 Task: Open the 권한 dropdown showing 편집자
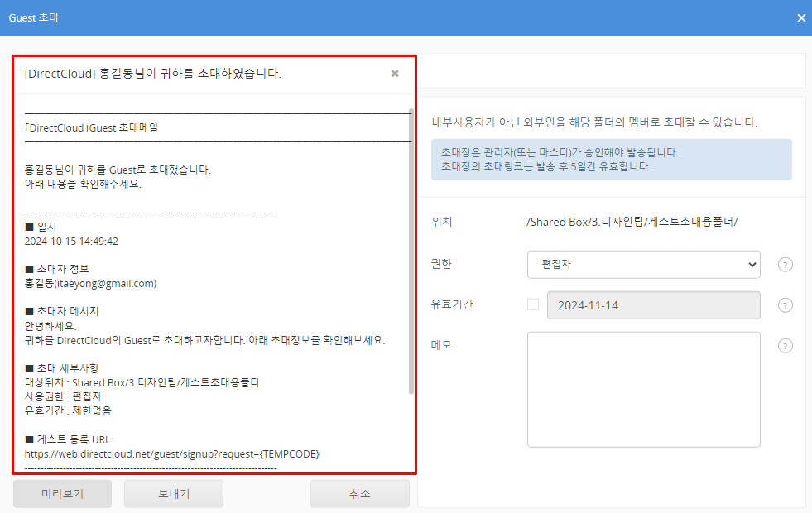(643, 265)
